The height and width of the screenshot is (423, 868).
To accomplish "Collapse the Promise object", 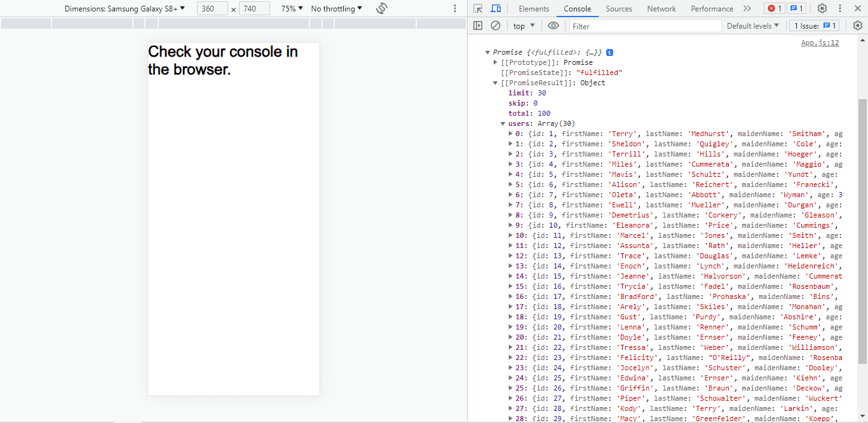I will point(487,52).
